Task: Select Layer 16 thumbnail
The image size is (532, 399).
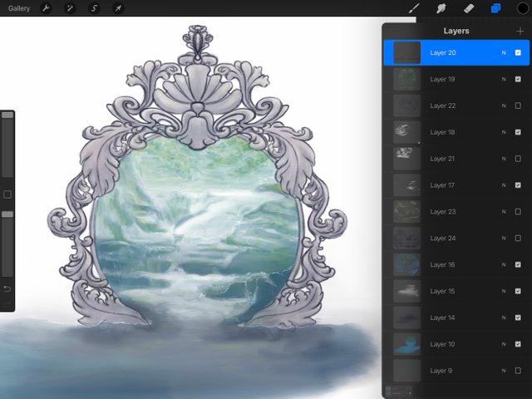Action: point(406,264)
